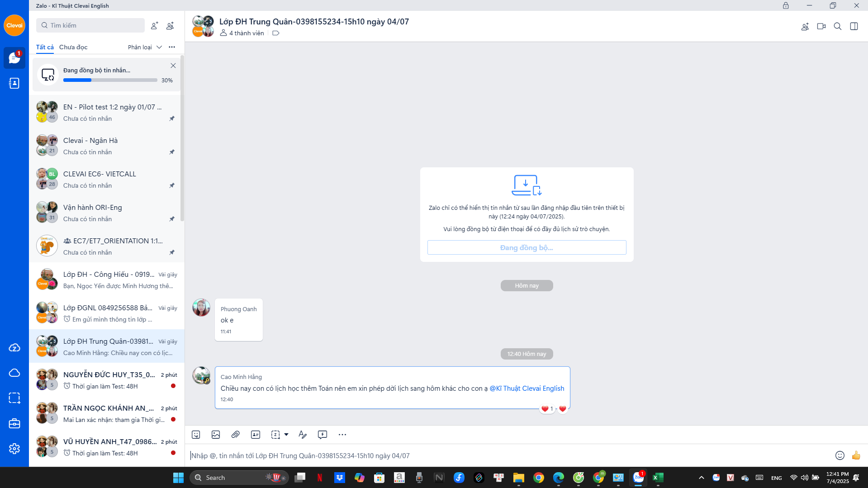
Task: Open the Clevai - Ngân Hà conversation
Action: click(x=107, y=146)
